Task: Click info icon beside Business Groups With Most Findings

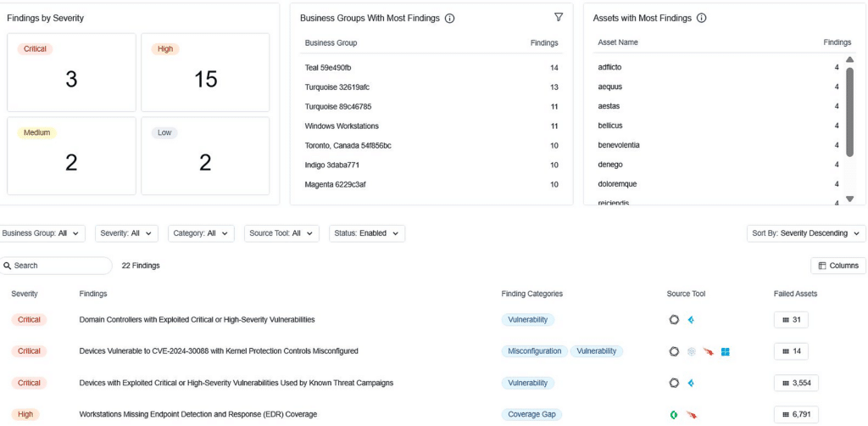Action: pyautogui.click(x=449, y=18)
